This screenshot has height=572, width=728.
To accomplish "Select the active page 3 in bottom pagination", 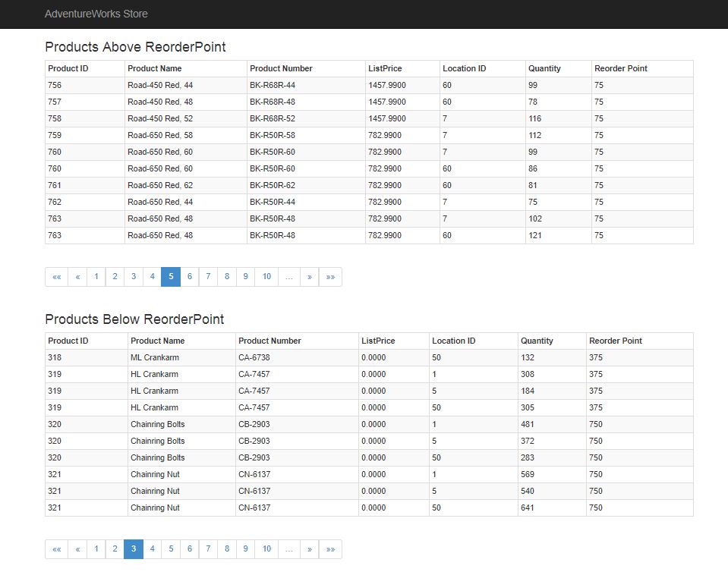I will pos(134,548).
